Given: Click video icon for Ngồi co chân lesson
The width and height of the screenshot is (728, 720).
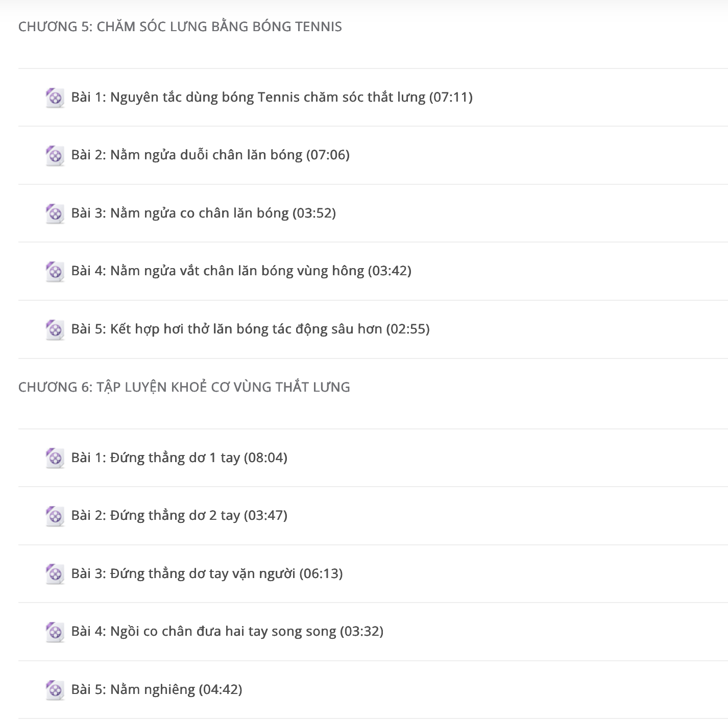Looking at the screenshot, I should coord(55,632).
